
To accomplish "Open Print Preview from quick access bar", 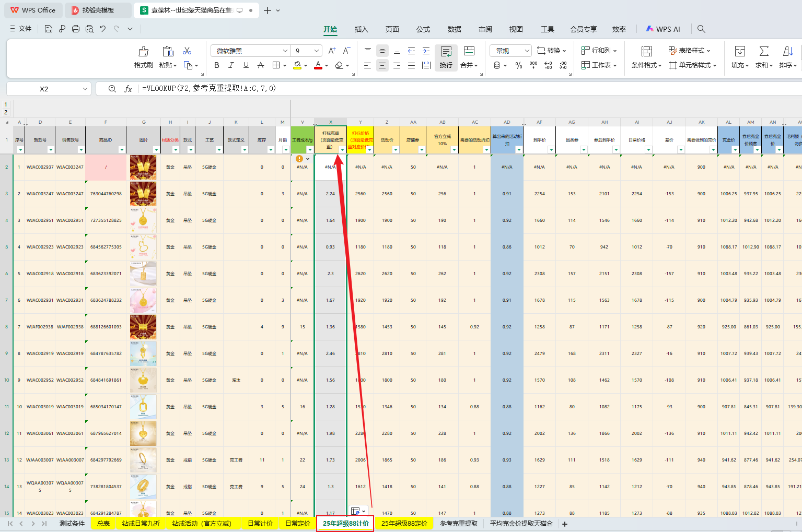I will [x=89, y=29].
